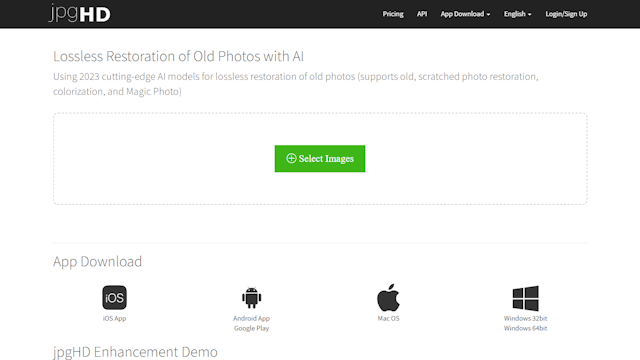The height and width of the screenshot is (360, 640).
Task: Open the iOS app icon
Action: pyautogui.click(x=114, y=298)
